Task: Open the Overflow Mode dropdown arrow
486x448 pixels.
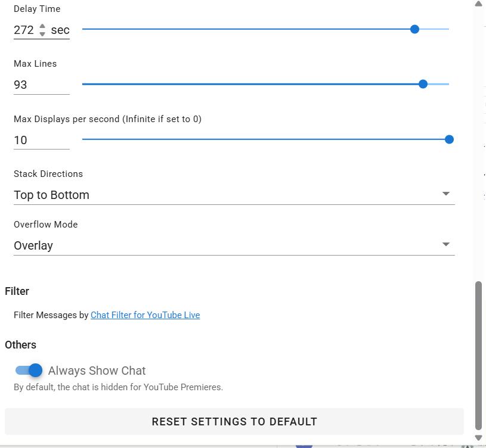Action: point(445,244)
